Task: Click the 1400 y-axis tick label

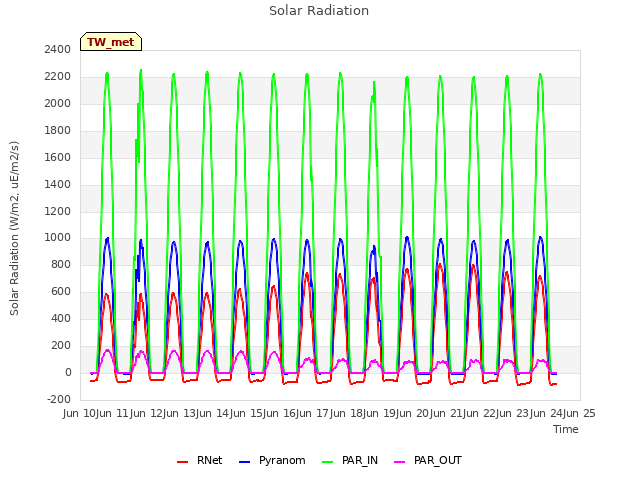Action: (58, 184)
